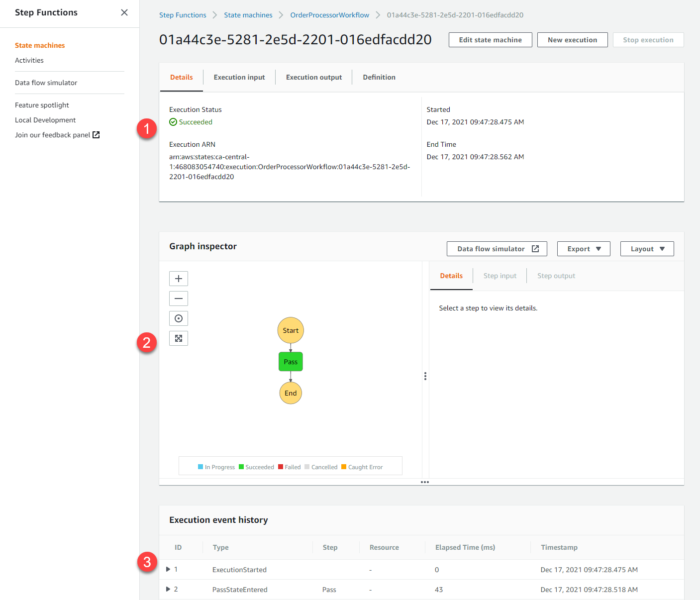Go to Step Functions breadcrumb

183,15
